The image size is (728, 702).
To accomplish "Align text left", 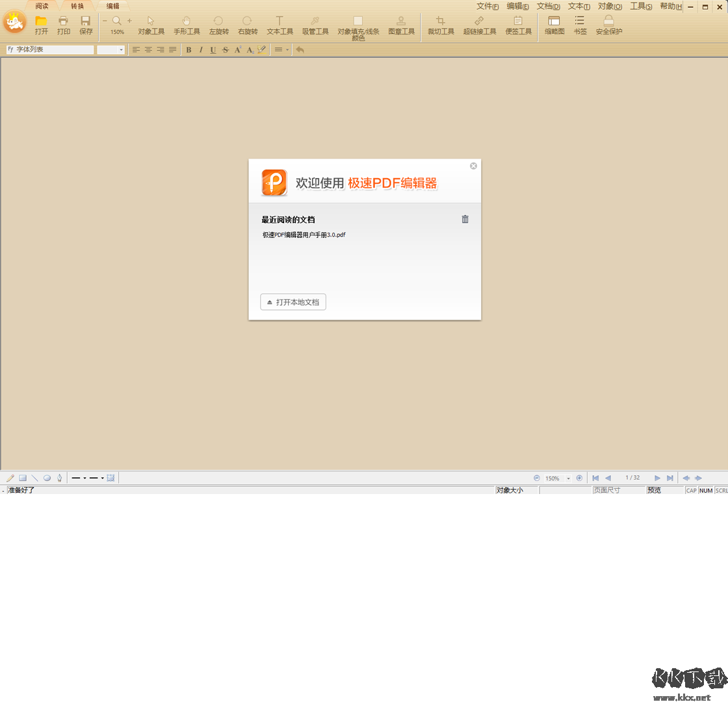I will pyautogui.click(x=136, y=49).
